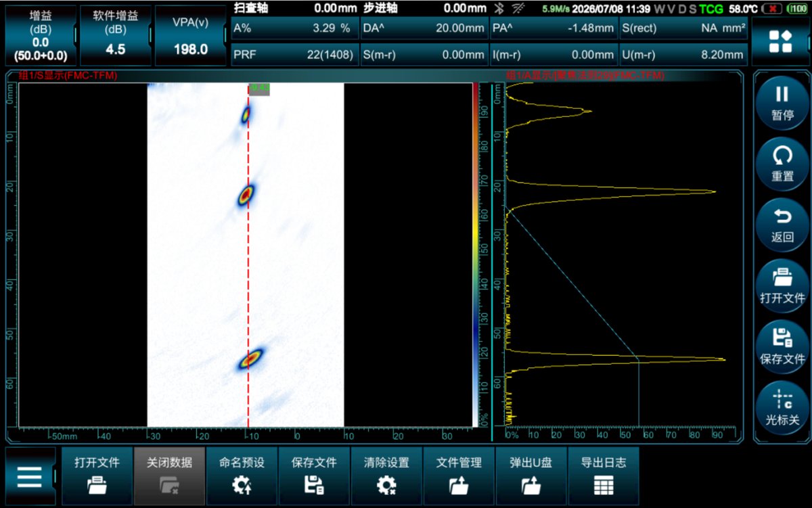Click the S(rect) NA mm² reading
This screenshot has width=812, height=508.
tap(683, 28)
